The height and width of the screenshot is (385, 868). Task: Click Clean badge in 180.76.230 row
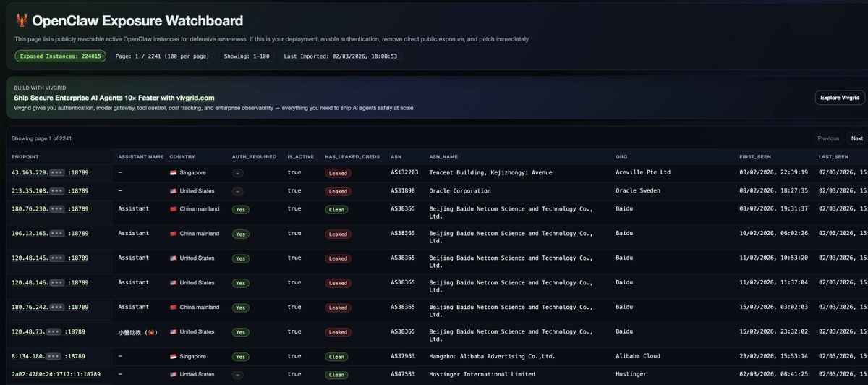337,210
